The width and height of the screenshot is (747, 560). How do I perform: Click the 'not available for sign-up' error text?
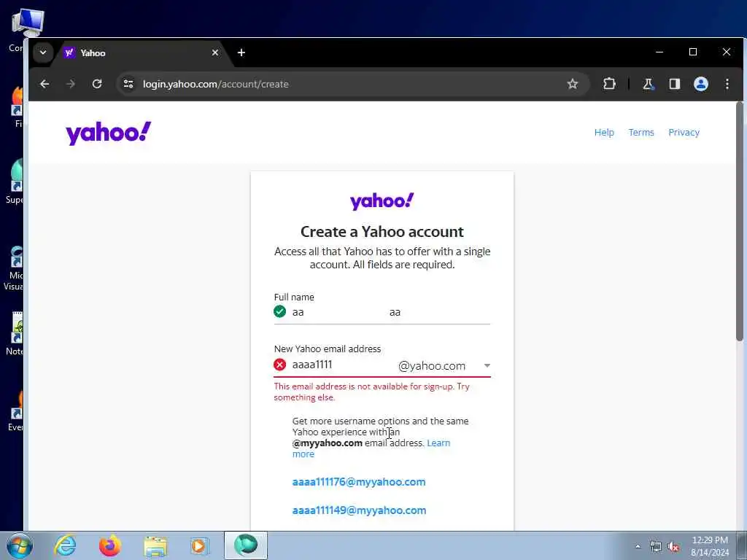click(371, 392)
